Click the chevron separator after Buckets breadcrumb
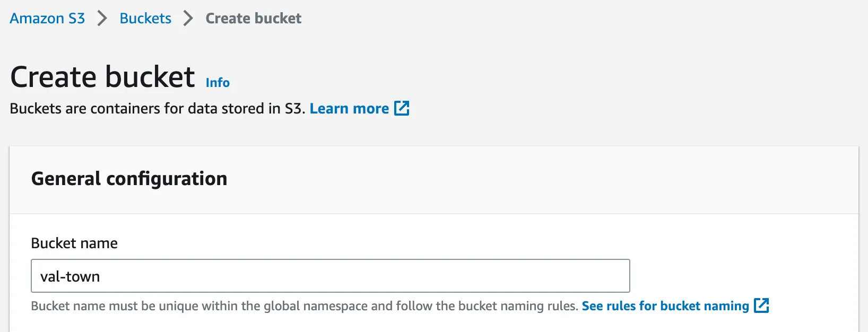868x332 pixels. point(188,19)
